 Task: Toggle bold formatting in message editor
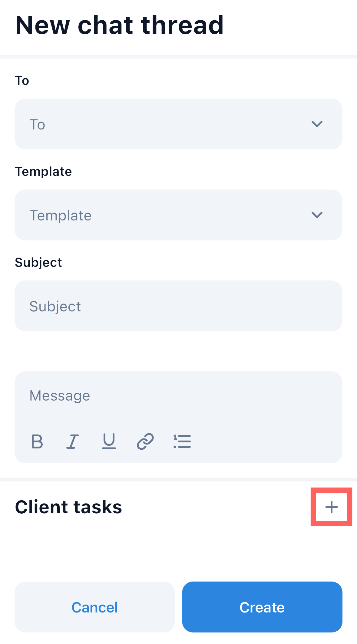click(37, 441)
